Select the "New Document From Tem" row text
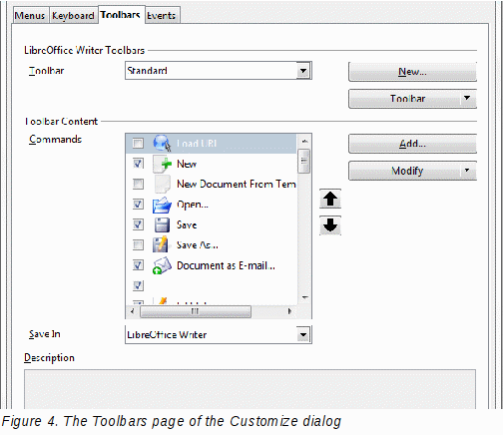This screenshot has height=435, width=504. pos(237,184)
